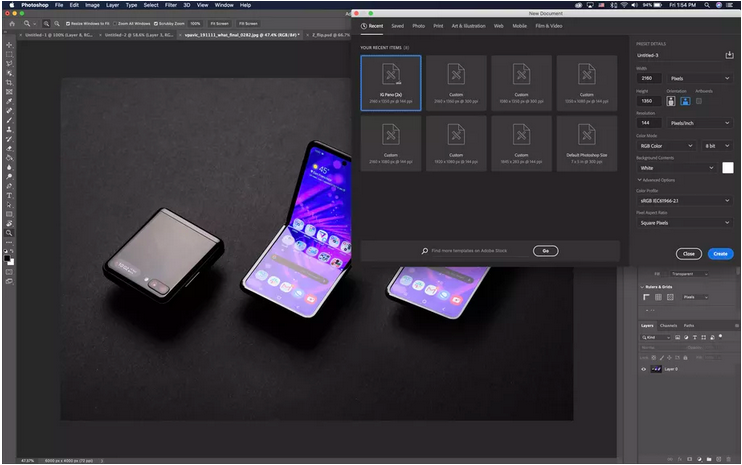The image size is (742, 465).
Task: Open the Square Pixels aspect ratio dropdown
Action: 685,223
